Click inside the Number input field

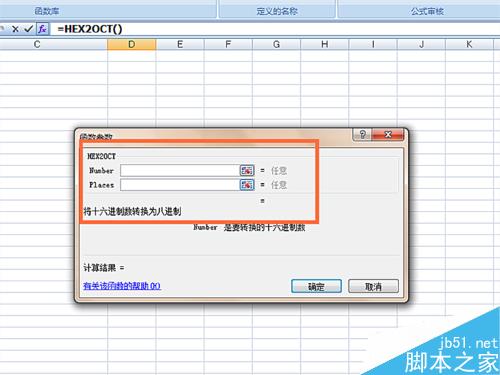pos(180,171)
